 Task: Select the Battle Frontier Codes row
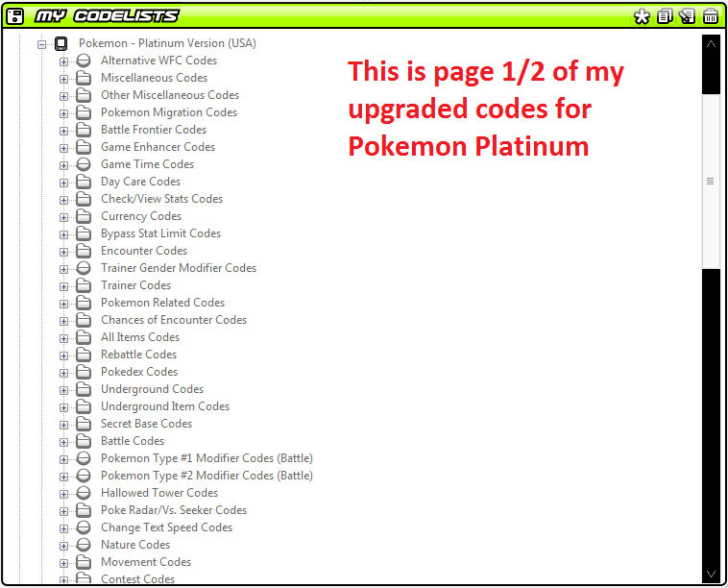coord(154,130)
